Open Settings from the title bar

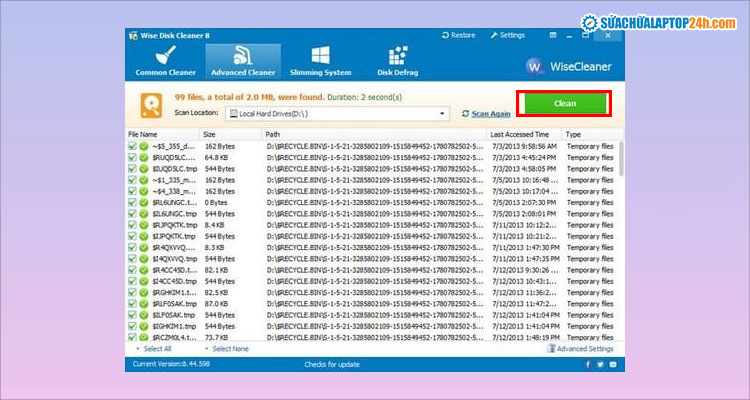(493, 35)
